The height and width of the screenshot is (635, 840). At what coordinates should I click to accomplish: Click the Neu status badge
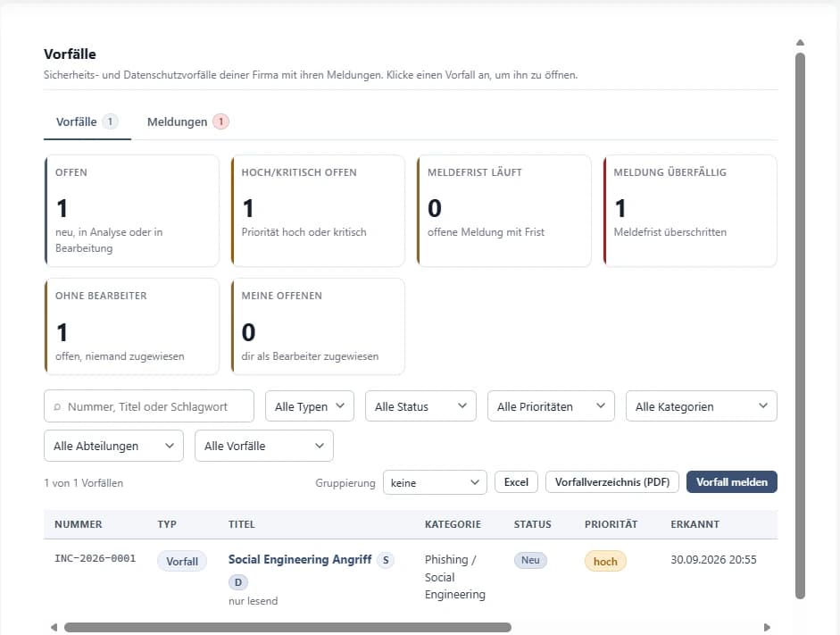[x=530, y=560]
